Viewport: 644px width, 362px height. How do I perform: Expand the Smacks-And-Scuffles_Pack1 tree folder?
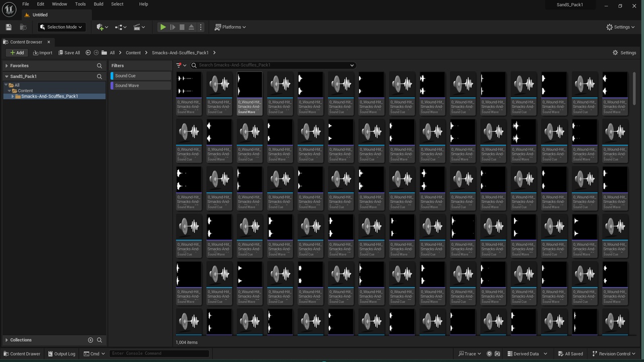point(13,96)
